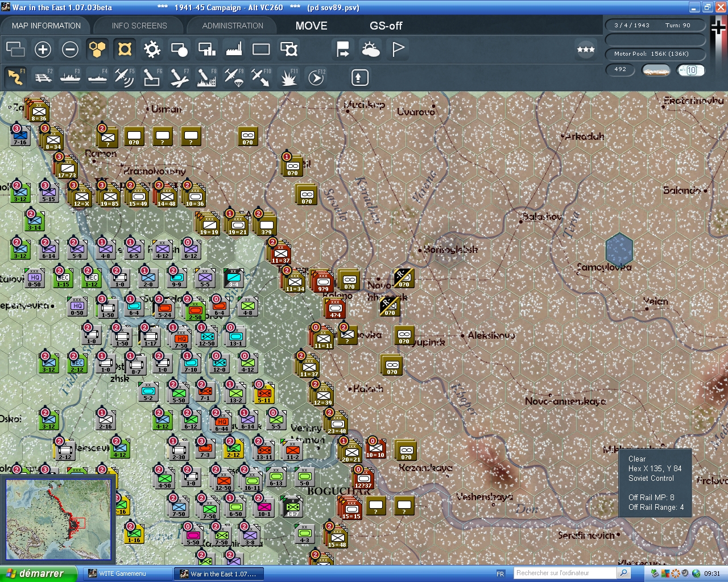Click the 492 counter pill
This screenshot has height=582, width=728.
621,69
